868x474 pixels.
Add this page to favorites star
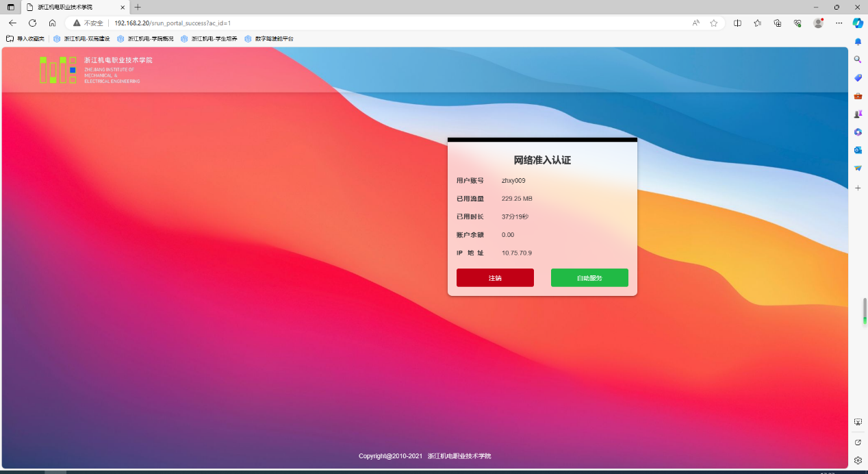(714, 23)
